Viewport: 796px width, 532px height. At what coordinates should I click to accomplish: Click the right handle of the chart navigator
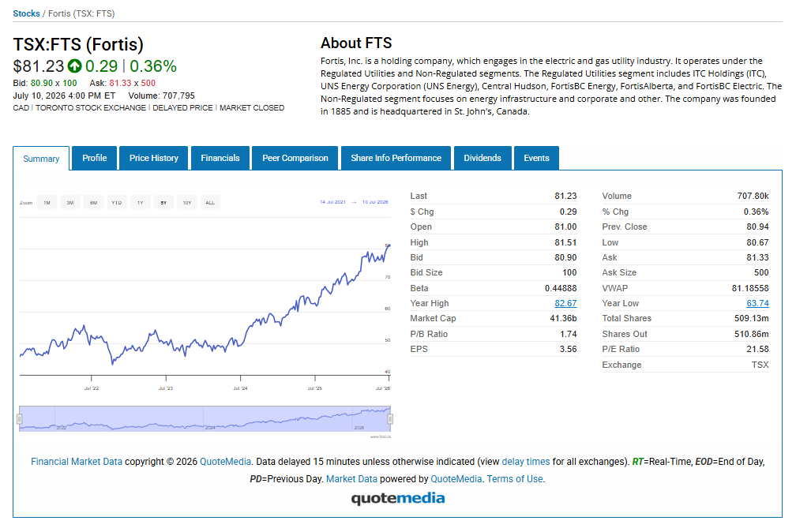pyautogui.click(x=390, y=419)
